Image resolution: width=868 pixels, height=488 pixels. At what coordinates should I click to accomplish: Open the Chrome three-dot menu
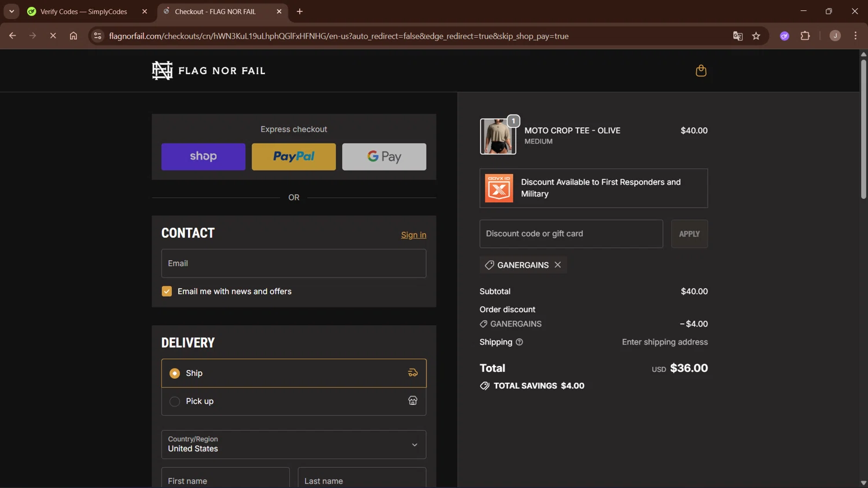(x=855, y=36)
